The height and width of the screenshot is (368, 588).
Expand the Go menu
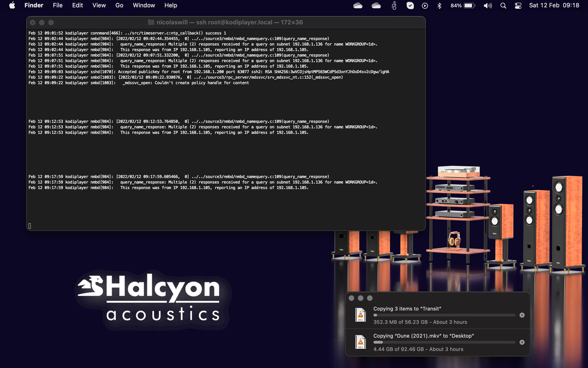(119, 6)
